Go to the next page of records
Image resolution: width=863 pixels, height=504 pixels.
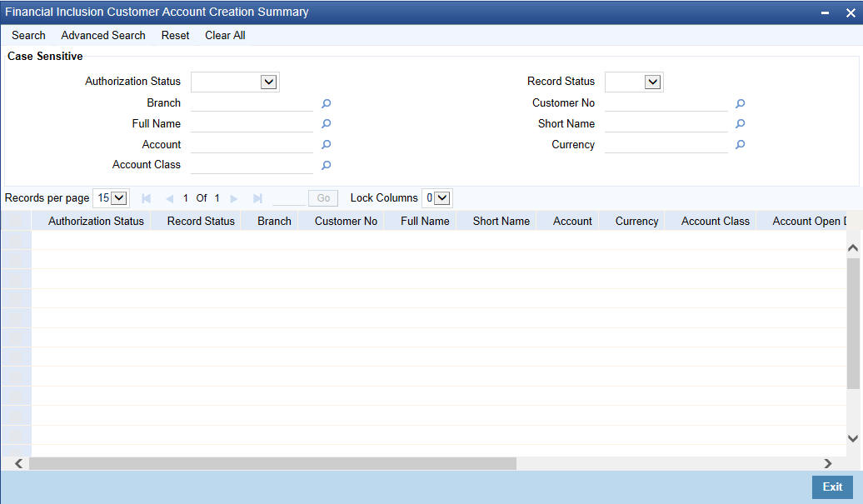point(234,198)
